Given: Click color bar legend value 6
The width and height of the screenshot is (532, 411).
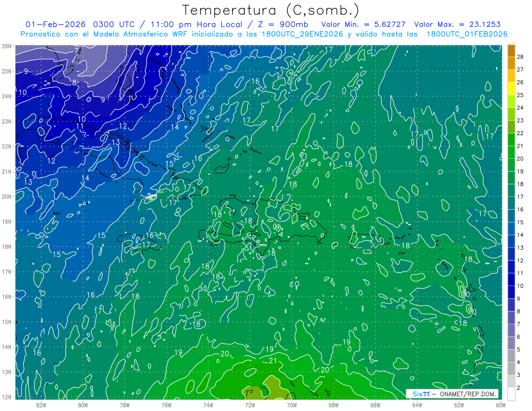Looking at the screenshot, I should click(519, 337).
